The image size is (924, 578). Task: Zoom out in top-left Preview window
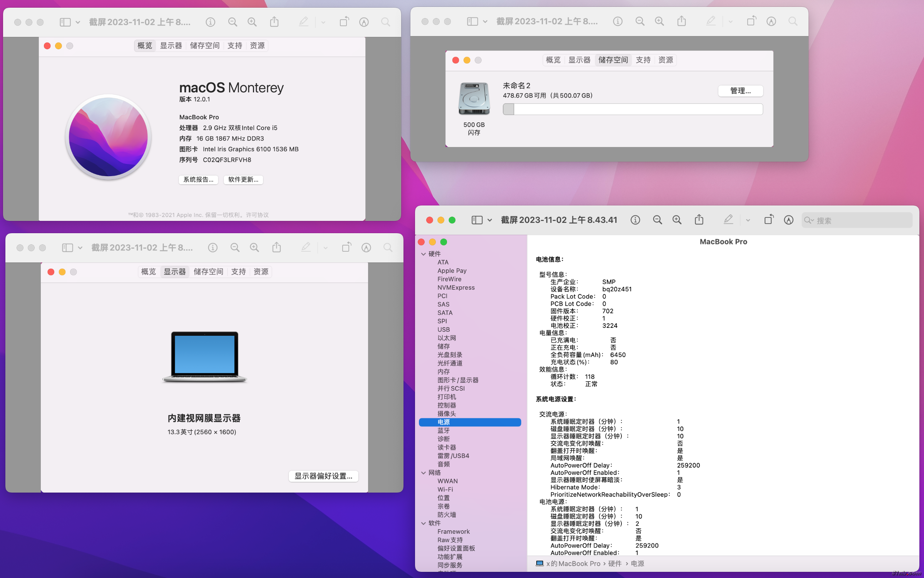click(233, 22)
